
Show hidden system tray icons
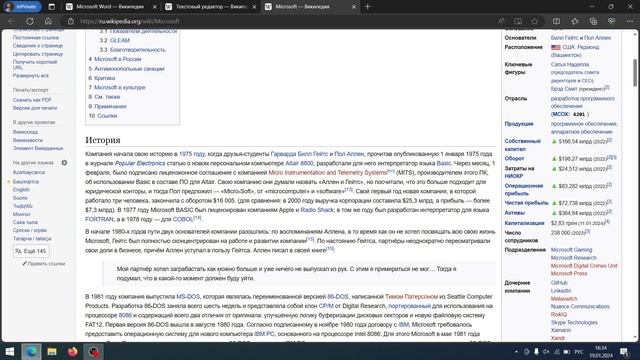coord(516,352)
